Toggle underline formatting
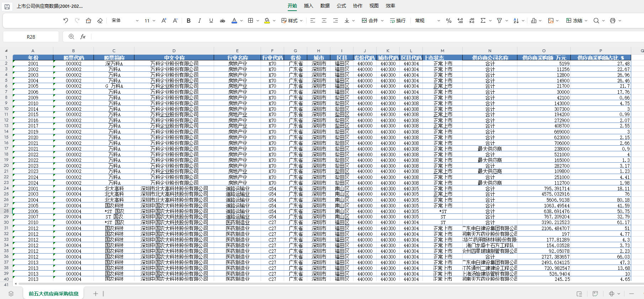644x299 pixels. click(x=211, y=21)
